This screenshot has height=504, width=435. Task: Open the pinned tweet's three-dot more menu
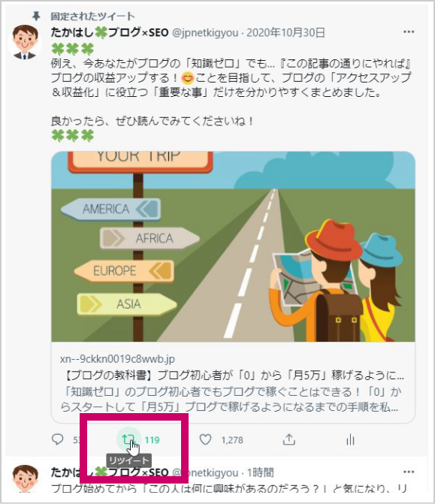pyautogui.click(x=409, y=32)
